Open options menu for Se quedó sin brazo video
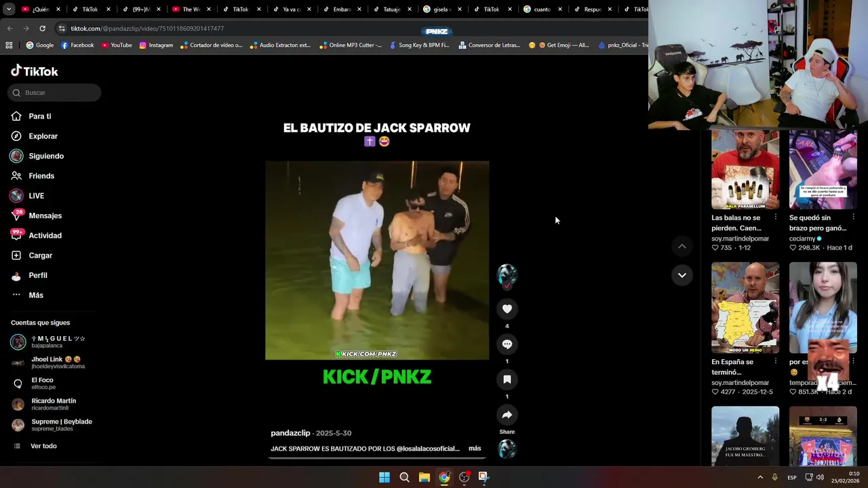This screenshot has width=868, height=488. (x=853, y=218)
